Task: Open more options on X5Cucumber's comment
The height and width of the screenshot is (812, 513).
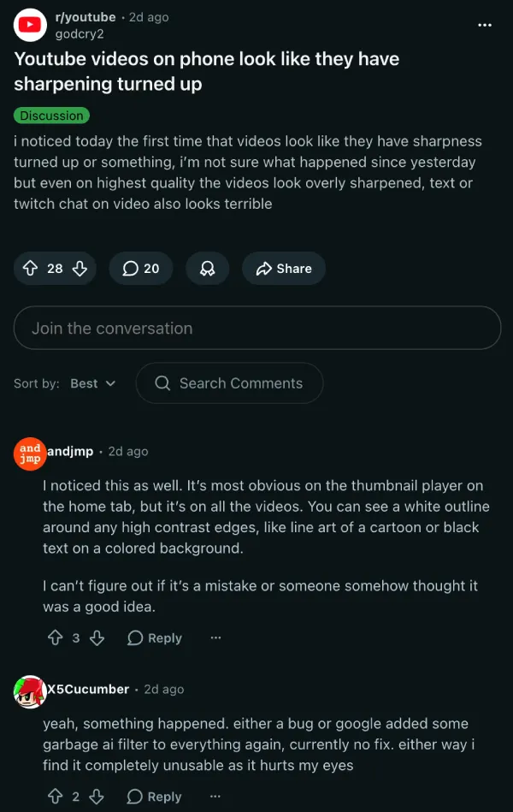Action: click(215, 797)
